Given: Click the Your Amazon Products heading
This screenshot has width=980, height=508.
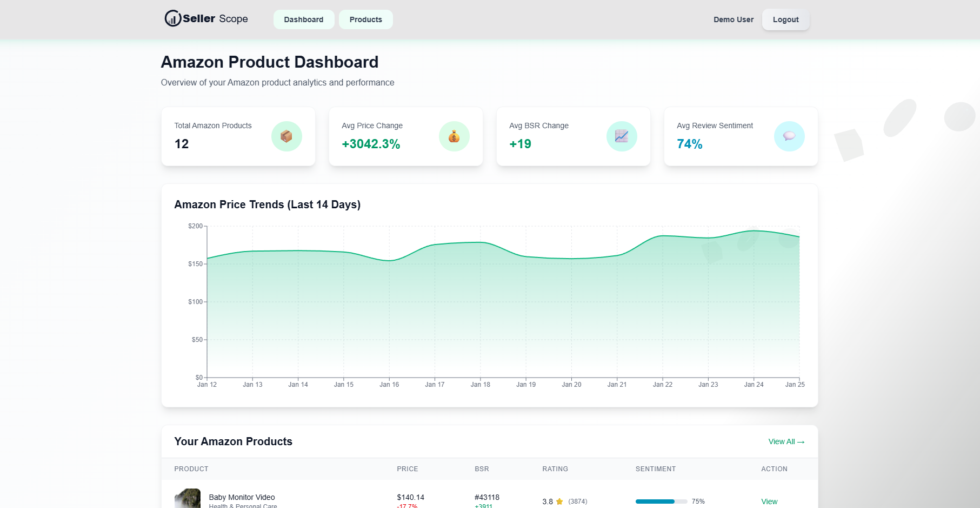Looking at the screenshot, I should 233,441.
